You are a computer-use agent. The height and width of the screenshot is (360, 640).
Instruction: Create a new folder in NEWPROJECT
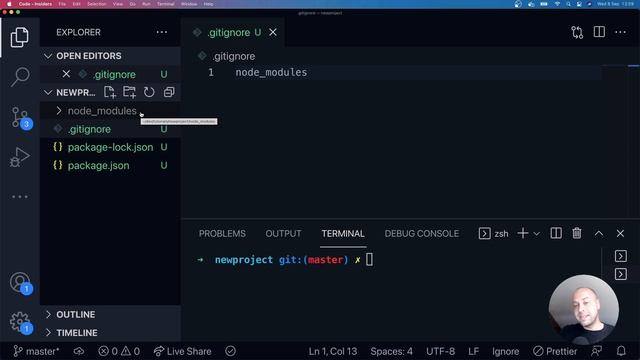click(x=129, y=92)
